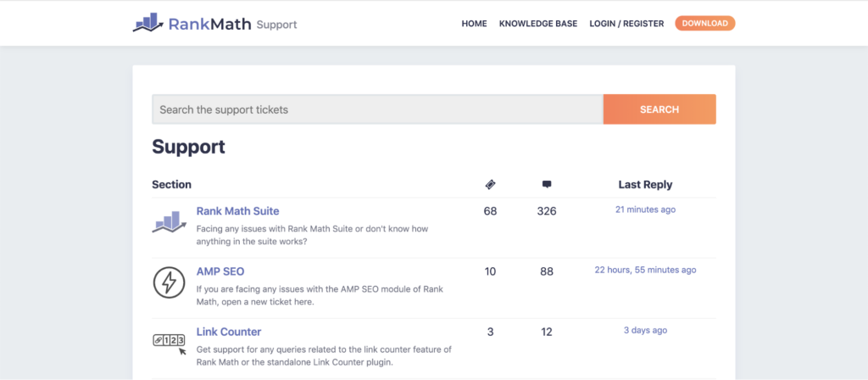
Task: Click the Rank Math Suite bar chart icon
Action: tap(170, 221)
